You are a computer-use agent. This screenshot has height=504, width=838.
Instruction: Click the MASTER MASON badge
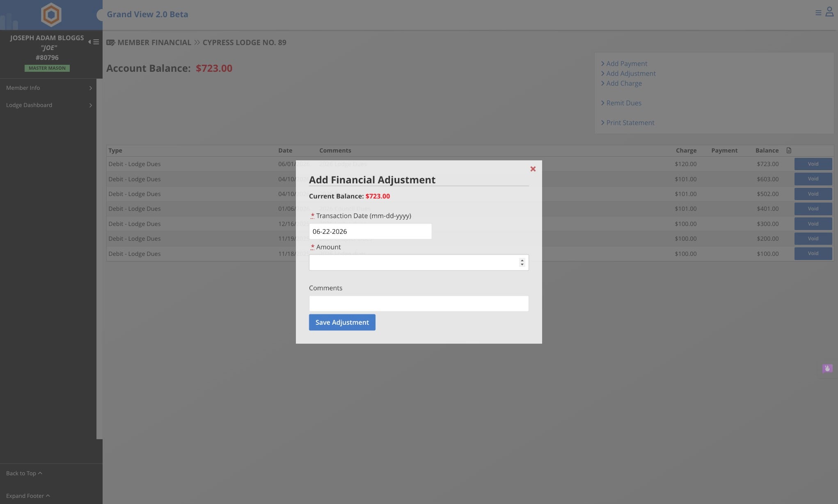[47, 68]
